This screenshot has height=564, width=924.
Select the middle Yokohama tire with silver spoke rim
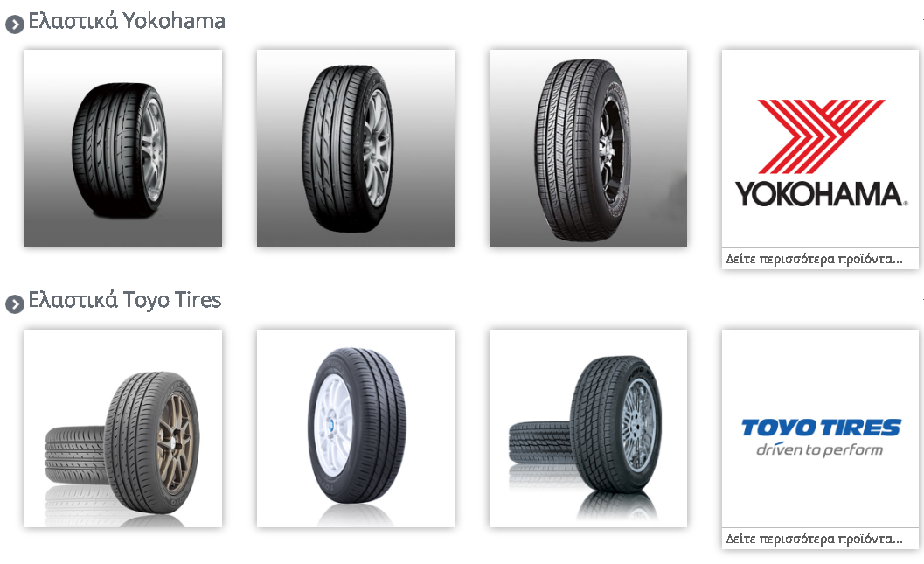coord(355,149)
